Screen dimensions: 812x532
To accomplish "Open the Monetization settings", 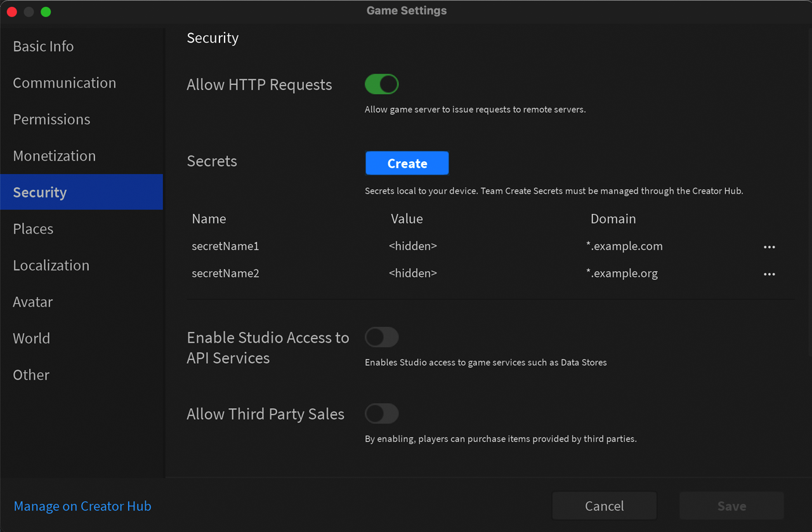I will point(54,156).
